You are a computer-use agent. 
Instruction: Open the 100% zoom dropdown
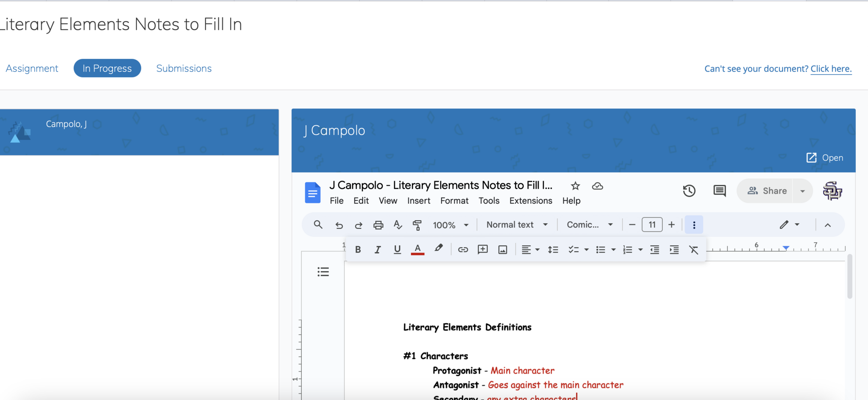click(450, 225)
